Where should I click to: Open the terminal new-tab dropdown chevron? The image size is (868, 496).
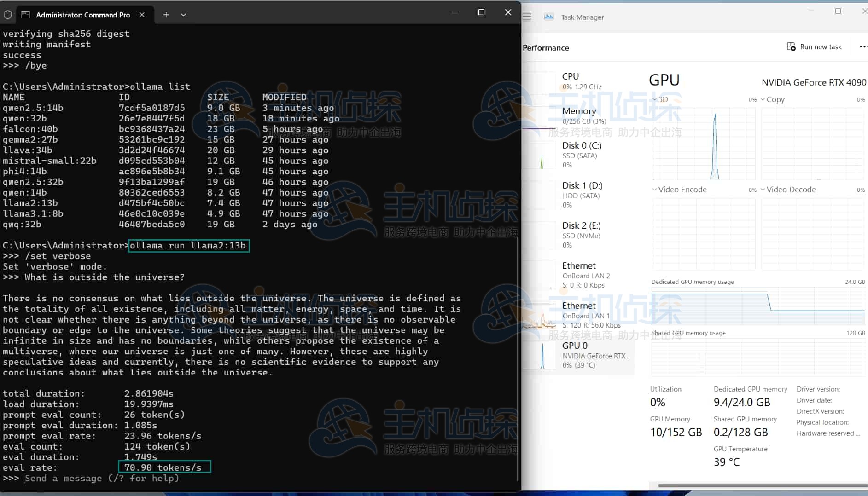coord(183,15)
